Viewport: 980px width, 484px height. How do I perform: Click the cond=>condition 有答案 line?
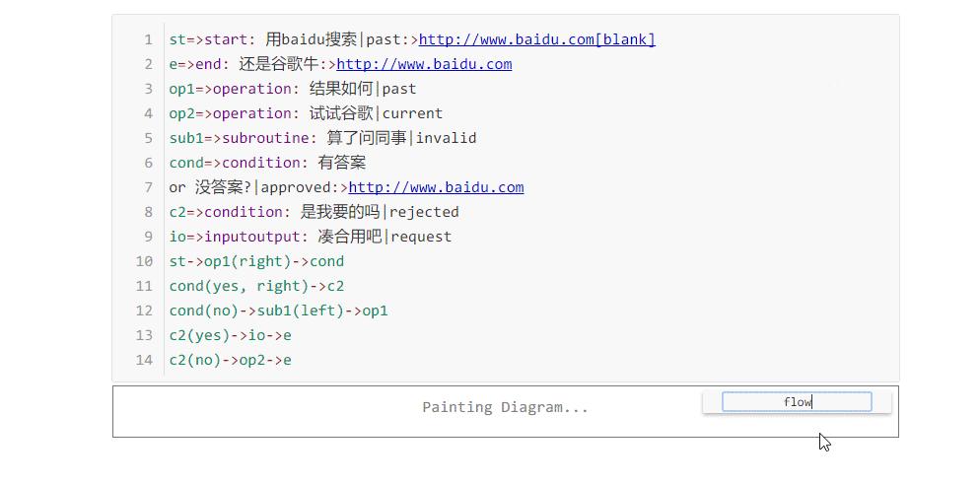pos(267,163)
